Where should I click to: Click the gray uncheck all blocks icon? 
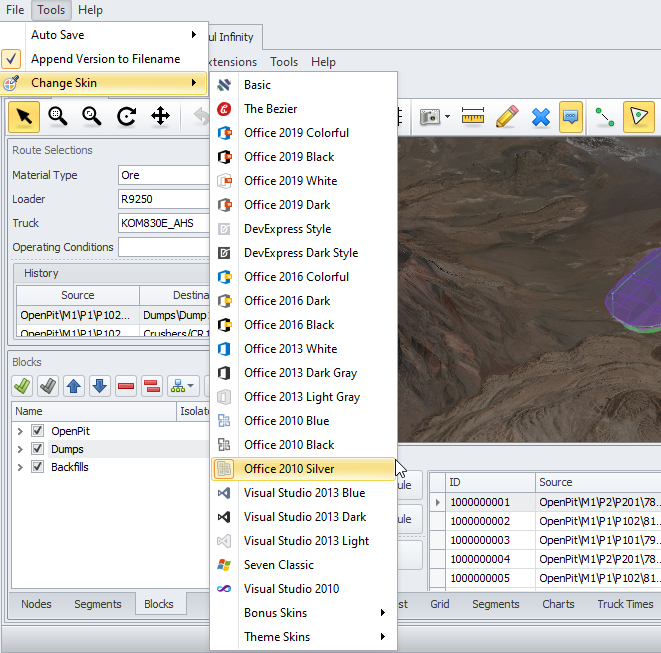(x=48, y=386)
